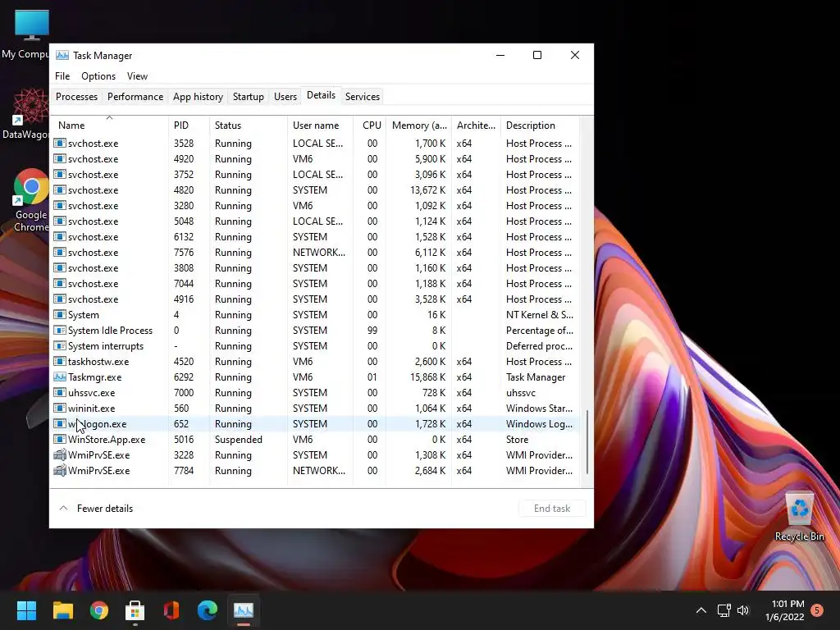Open the notification badge showing 5
Viewport: 840px width, 630px height.
(817, 610)
